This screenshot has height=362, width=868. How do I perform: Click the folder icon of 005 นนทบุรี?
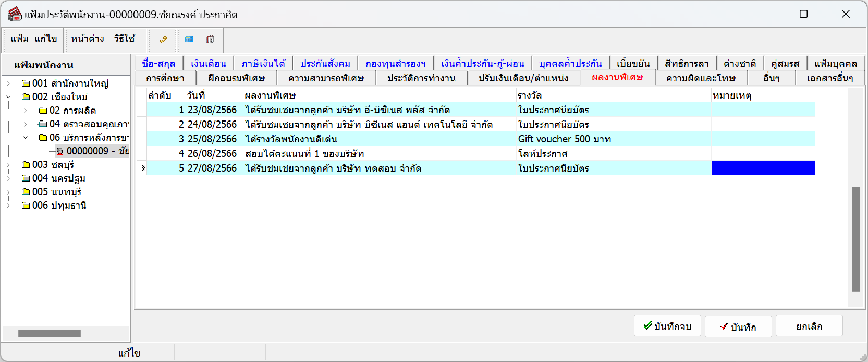(26, 192)
